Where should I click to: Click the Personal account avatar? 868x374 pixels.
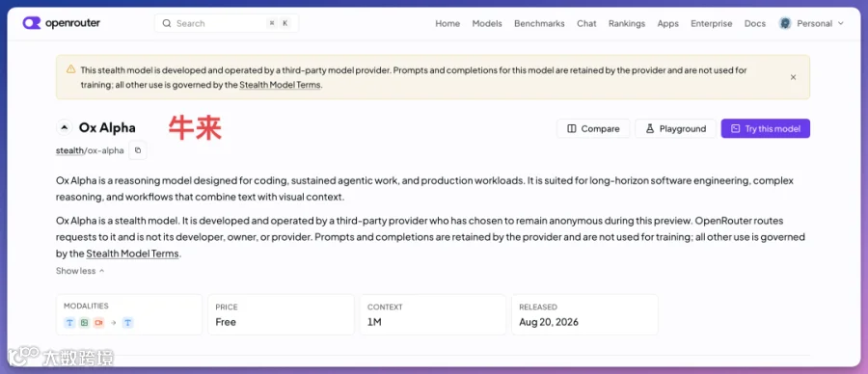pos(784,23)
